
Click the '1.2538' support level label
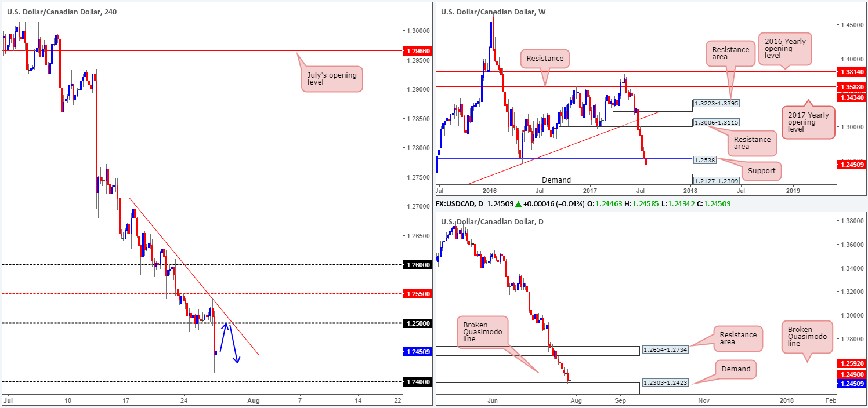[706, 159]
